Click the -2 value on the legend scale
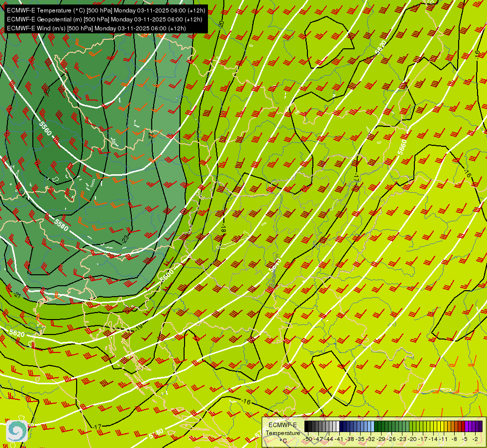 click(x=475, y=439)
